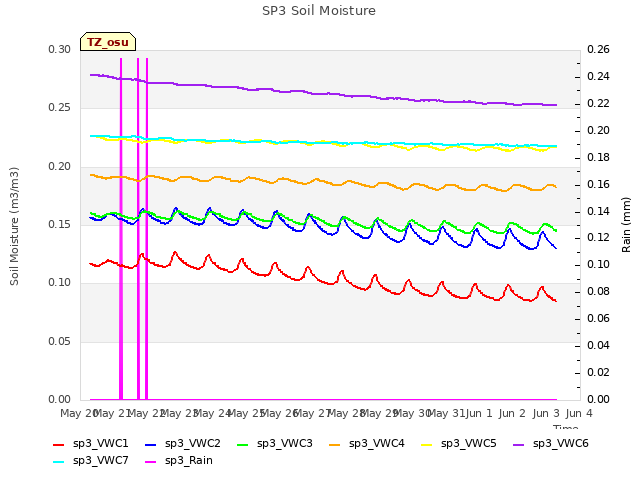Click the 0.26 right axis tick label
The height and width of the screenshot is (480, 640).
coord(598,50)
